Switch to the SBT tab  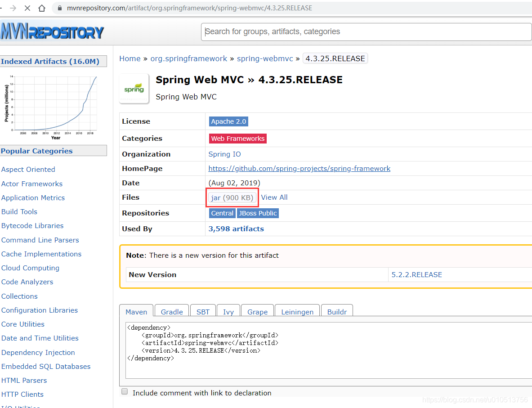click(203, 312)
